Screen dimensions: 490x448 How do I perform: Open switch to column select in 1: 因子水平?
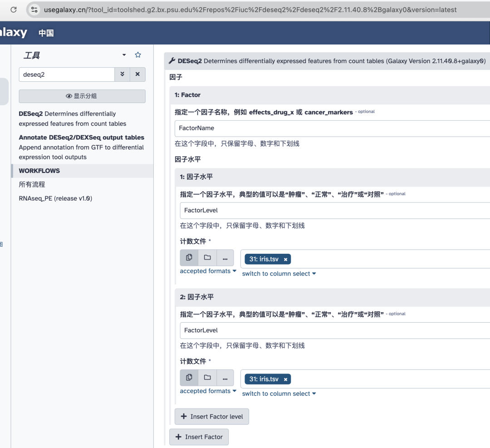point(279,274)
